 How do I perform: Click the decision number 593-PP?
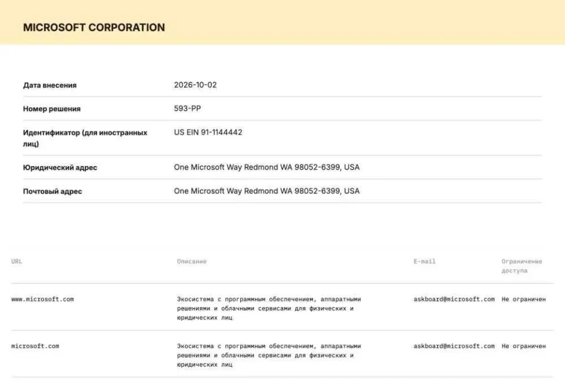tap(187, 108)
